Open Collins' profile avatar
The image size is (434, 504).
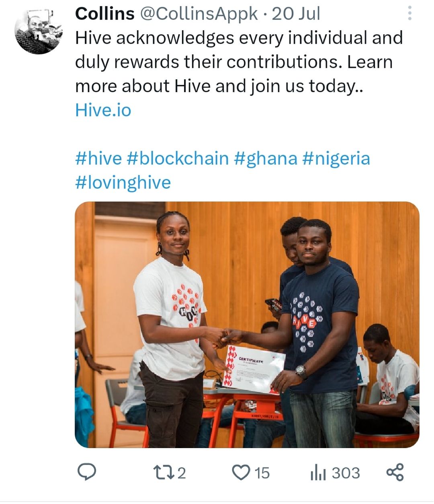(x=39, y=31)
